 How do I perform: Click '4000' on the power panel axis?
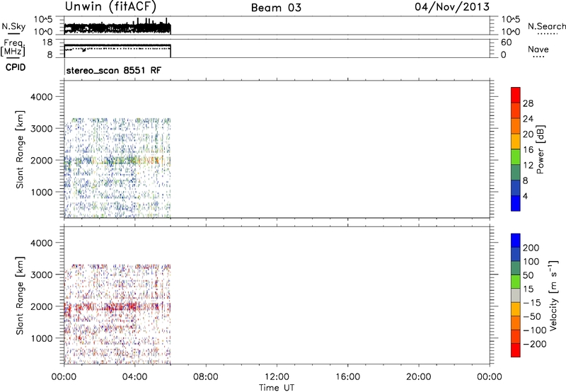click(x=42, y=97)
